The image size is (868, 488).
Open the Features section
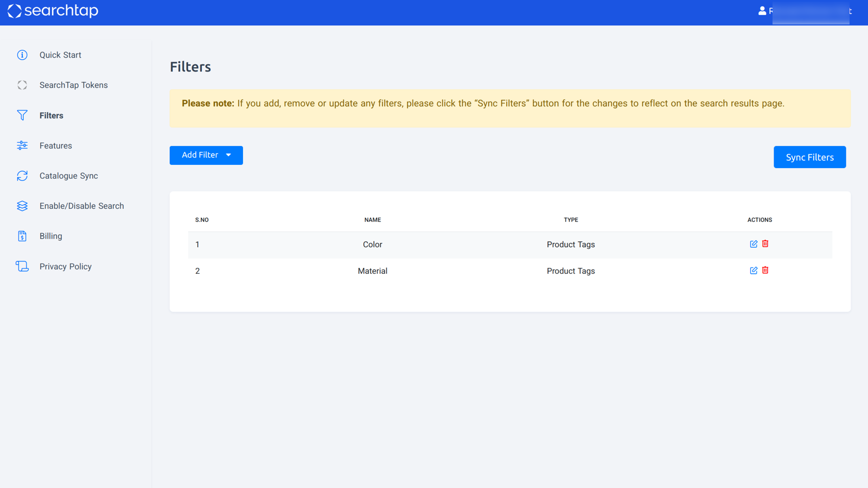click(56, 145)
